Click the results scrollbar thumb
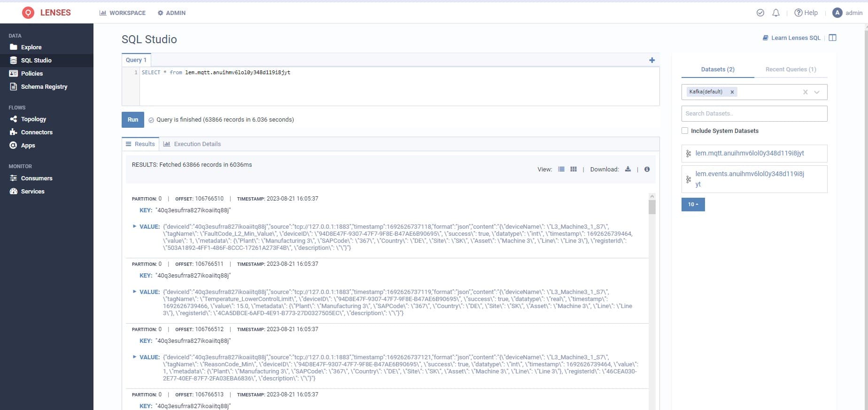 coord(652,207)
